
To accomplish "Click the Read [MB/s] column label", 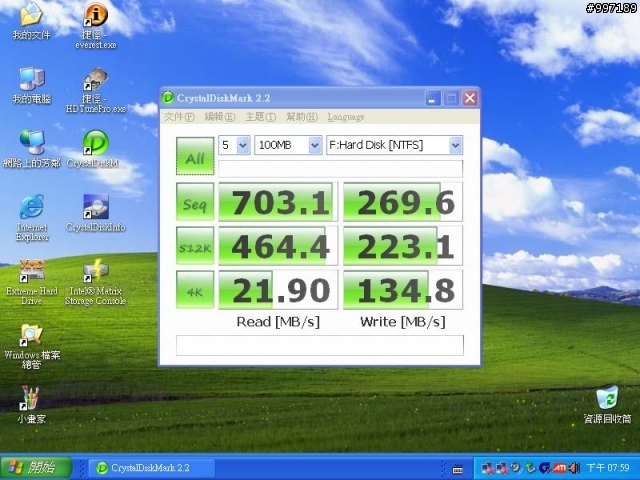I will point(278,322).
